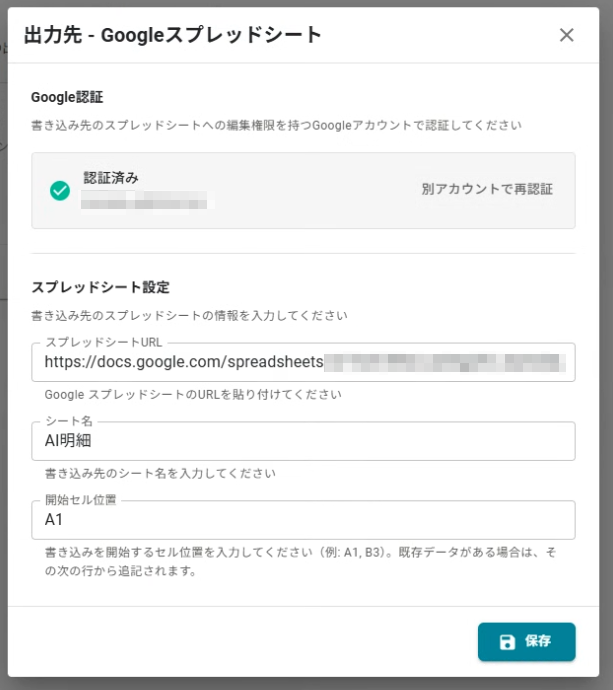Screen dimensions: 613x690
Task: Click the text 書き込み先のスプレッドシートの情報を入力してください
Action: [x=189, y=315]
